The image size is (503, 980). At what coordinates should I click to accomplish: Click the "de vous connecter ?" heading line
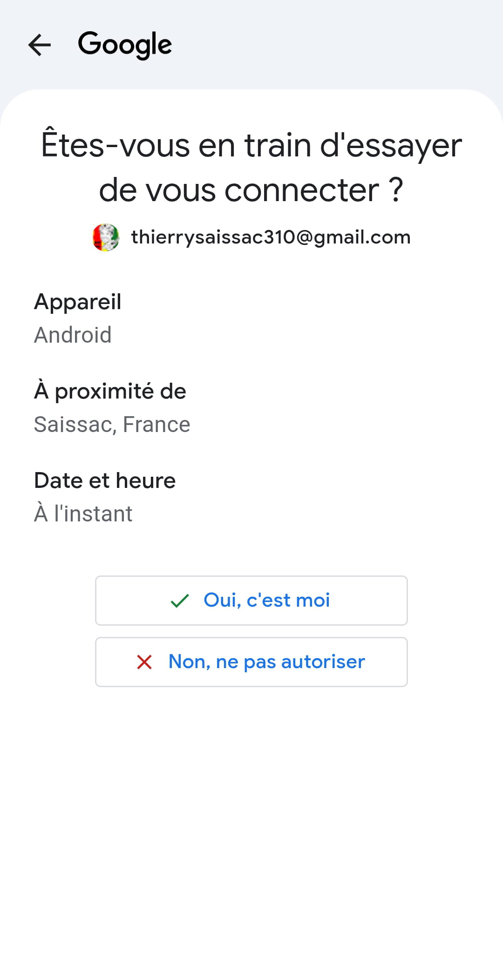(251, 190)
